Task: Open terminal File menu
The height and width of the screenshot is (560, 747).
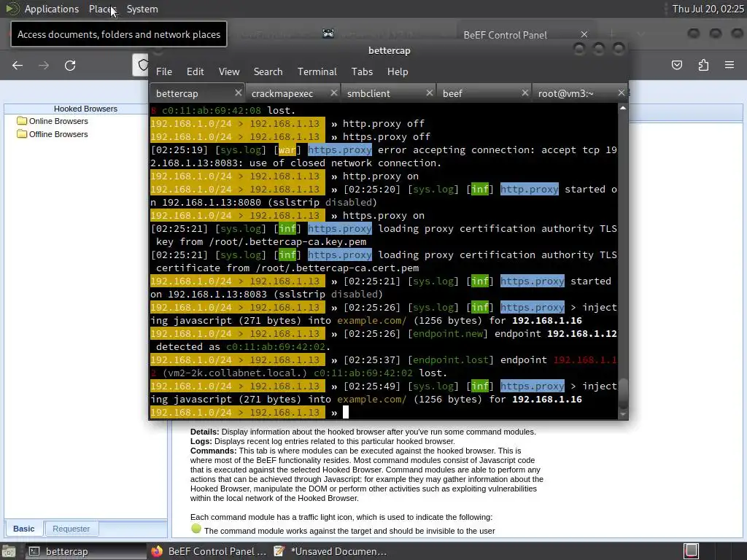Action: pyautogui.click(x=164, y=71)
